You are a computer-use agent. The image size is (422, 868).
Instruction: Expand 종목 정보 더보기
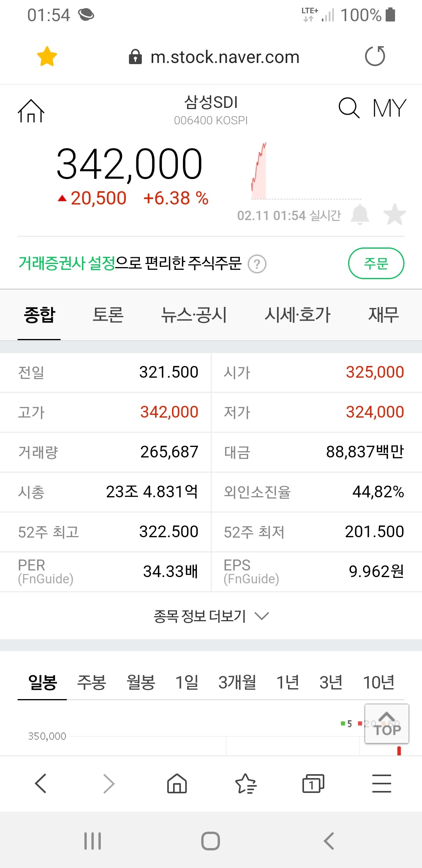click(x=211, y=616)
